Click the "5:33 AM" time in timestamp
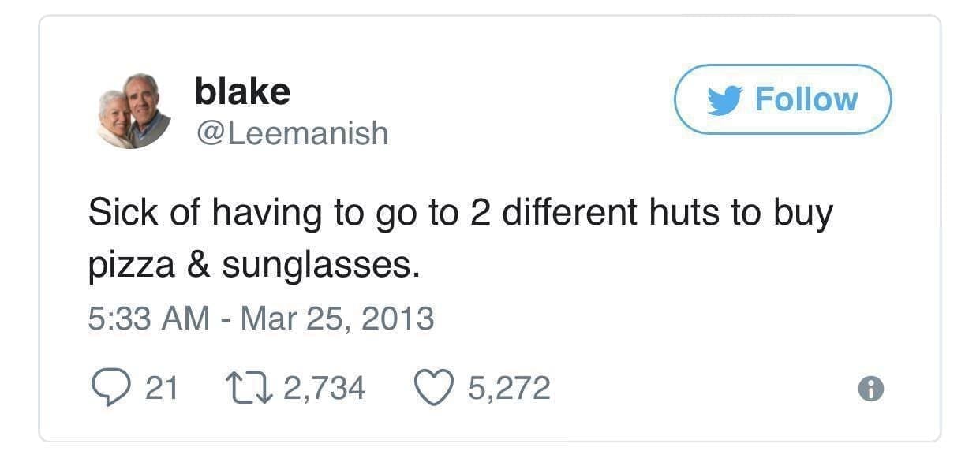 [x=148, y=319]
